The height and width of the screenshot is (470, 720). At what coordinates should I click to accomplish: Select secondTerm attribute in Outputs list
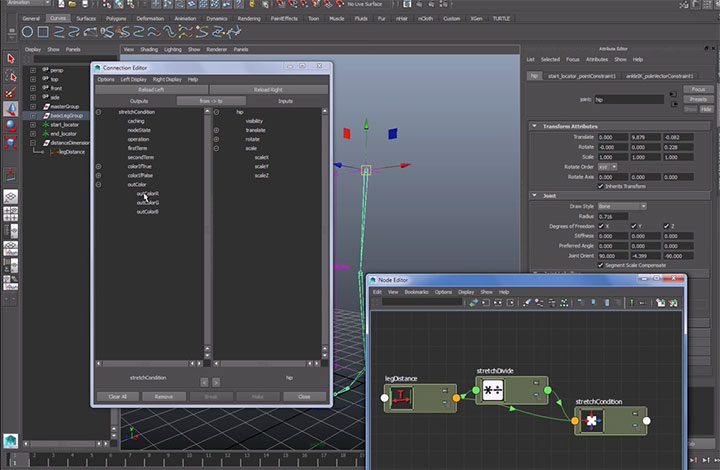pyautogui.click(x=141, y=157)
